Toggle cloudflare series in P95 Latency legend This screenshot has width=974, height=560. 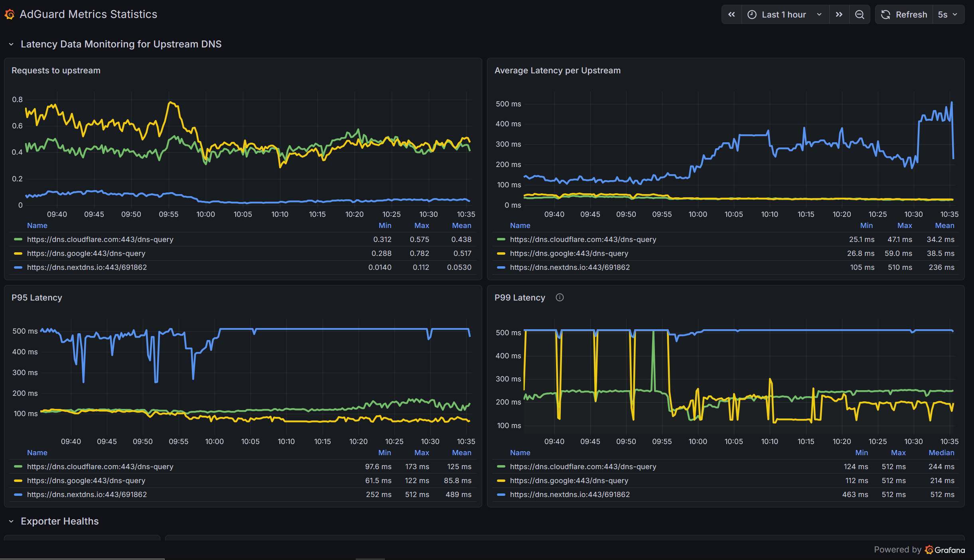(100, 467)
